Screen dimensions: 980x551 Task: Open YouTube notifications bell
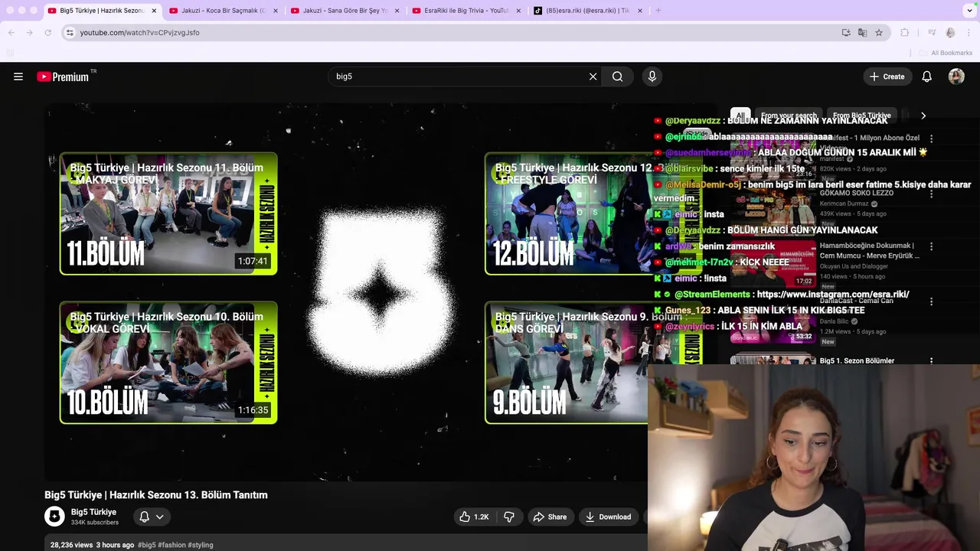(926, 77)
